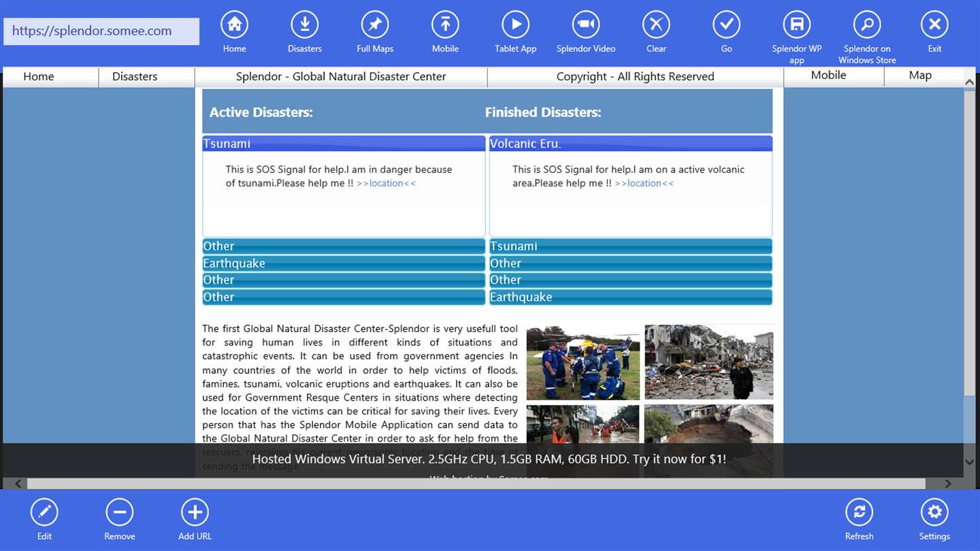Expand the first Other item under Active Disasters
This screenshot has height=551, width=980.
click(344, 246)
